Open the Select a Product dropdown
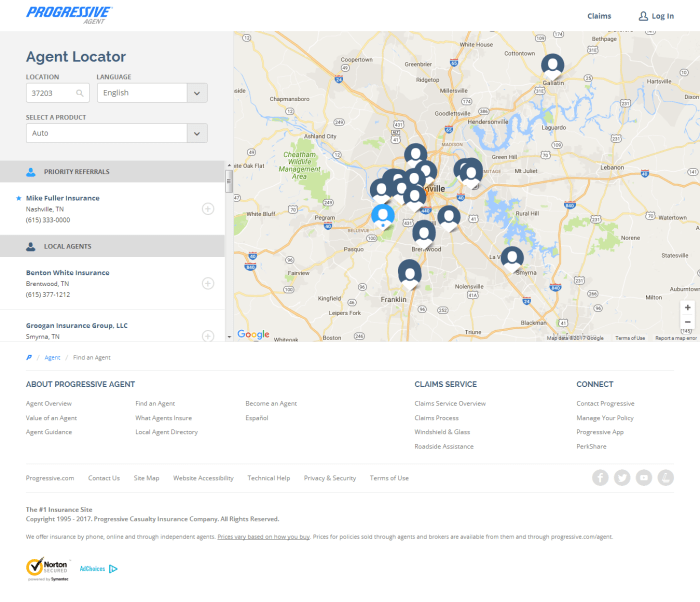Screen dimensions: 700x602 pos(117,133)
